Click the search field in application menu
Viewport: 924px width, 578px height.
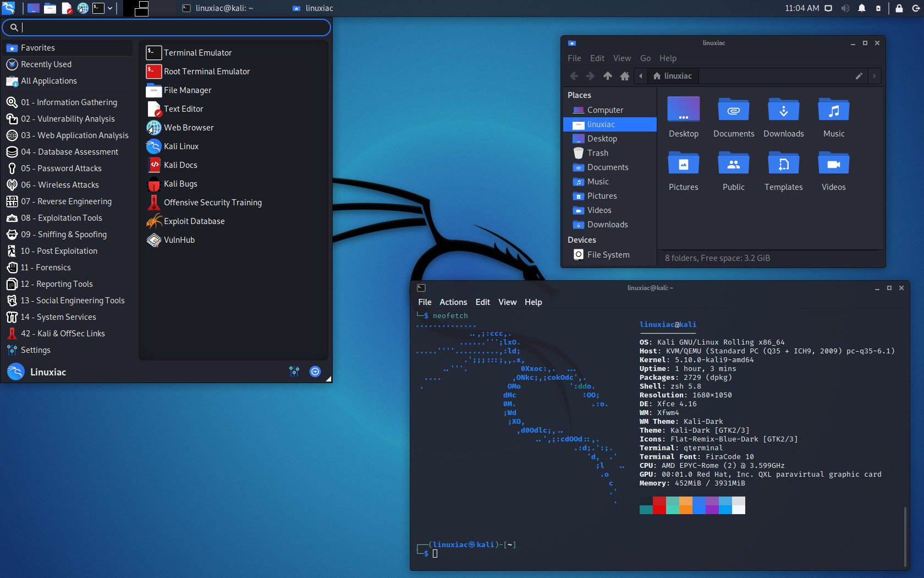(x=166, y=27)
